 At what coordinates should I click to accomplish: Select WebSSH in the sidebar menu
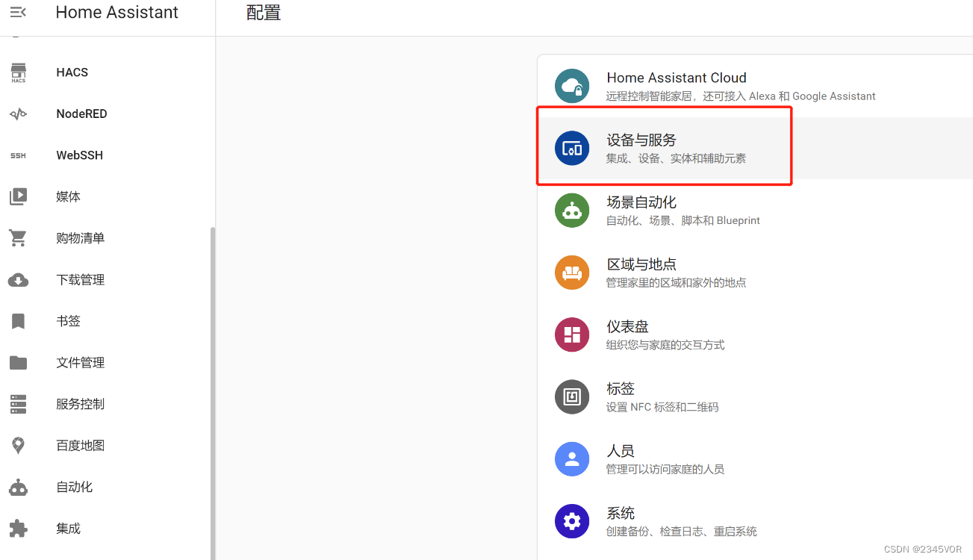79,155
